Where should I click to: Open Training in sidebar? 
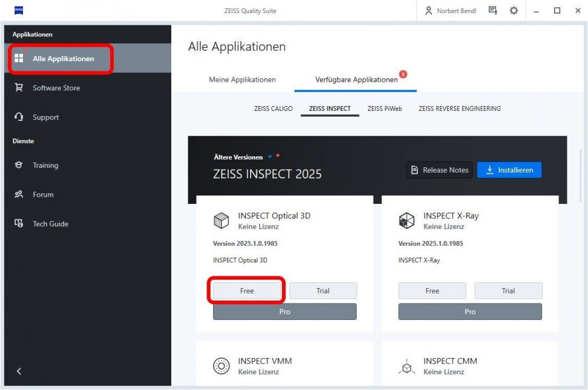[x=88, y=165]
